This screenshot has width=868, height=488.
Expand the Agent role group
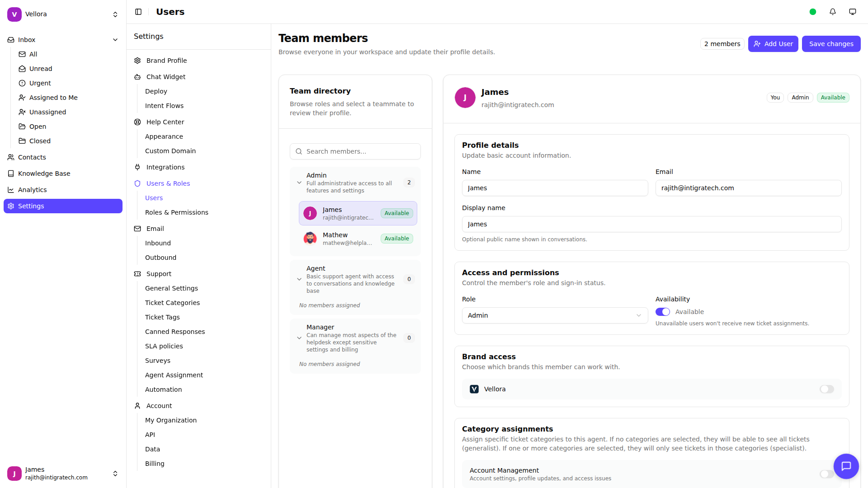point(299,279)
